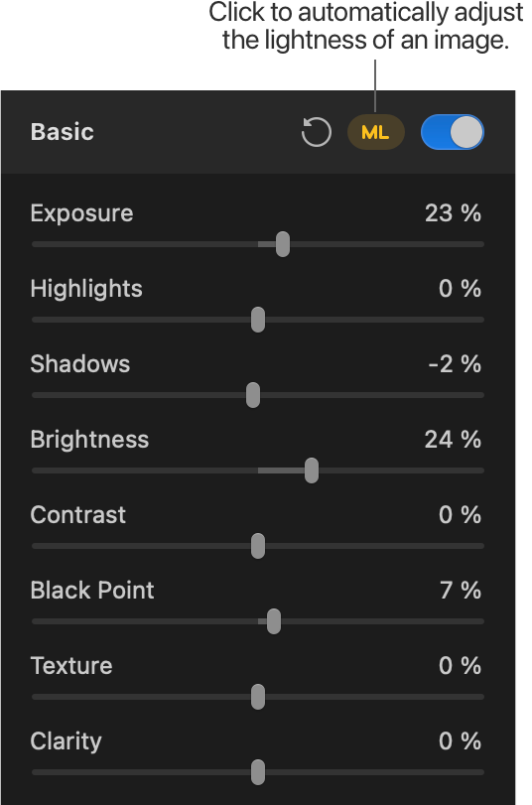Click the Brightness slider handle

point(312,470)
